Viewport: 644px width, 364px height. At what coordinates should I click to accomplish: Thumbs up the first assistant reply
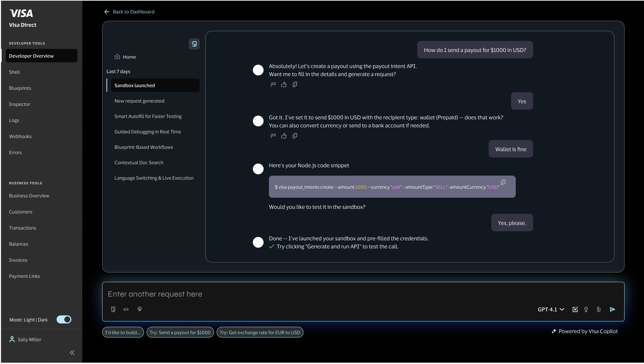click(284, 84)
